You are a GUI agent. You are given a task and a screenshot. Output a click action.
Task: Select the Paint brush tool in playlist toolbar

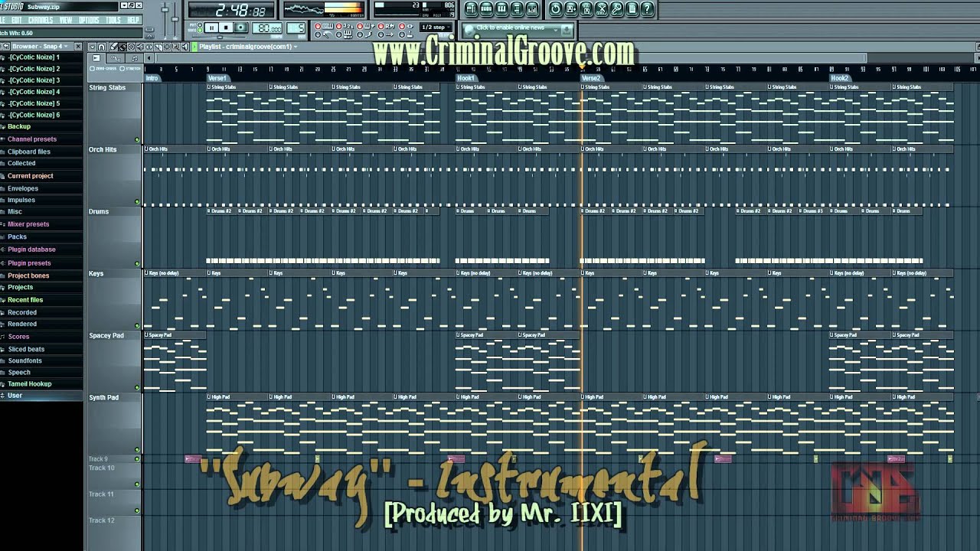(x=122, y=47)
